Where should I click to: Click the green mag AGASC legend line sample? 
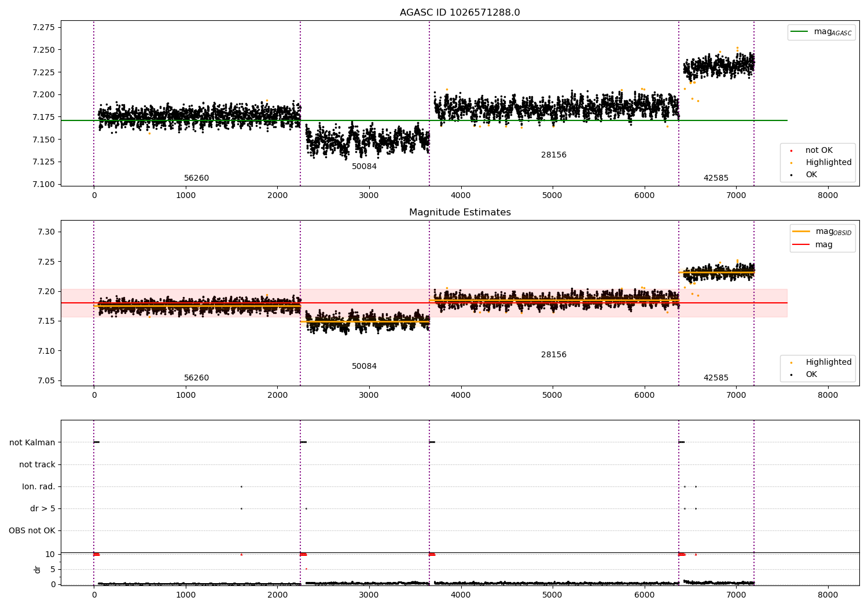(x=799, y=32)
